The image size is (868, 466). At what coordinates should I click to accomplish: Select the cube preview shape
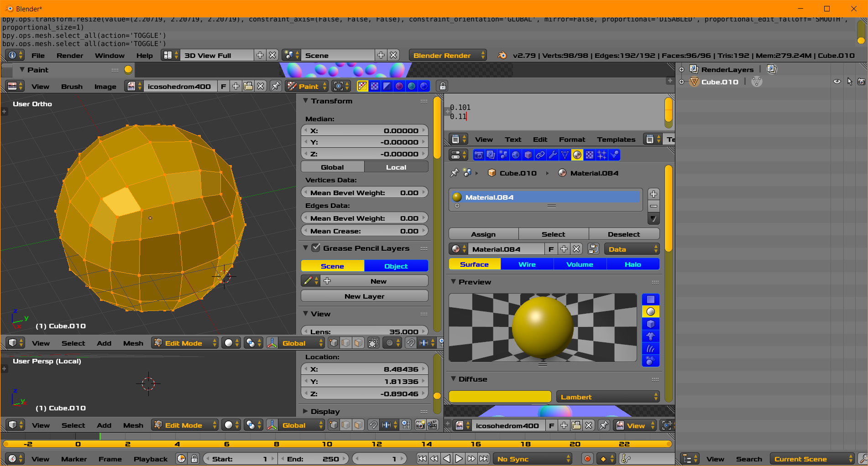tap(650, 324)
